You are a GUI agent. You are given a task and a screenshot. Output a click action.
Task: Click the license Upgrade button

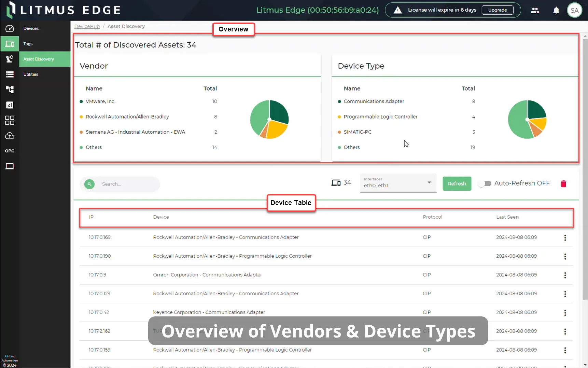(x=498, y=10)
